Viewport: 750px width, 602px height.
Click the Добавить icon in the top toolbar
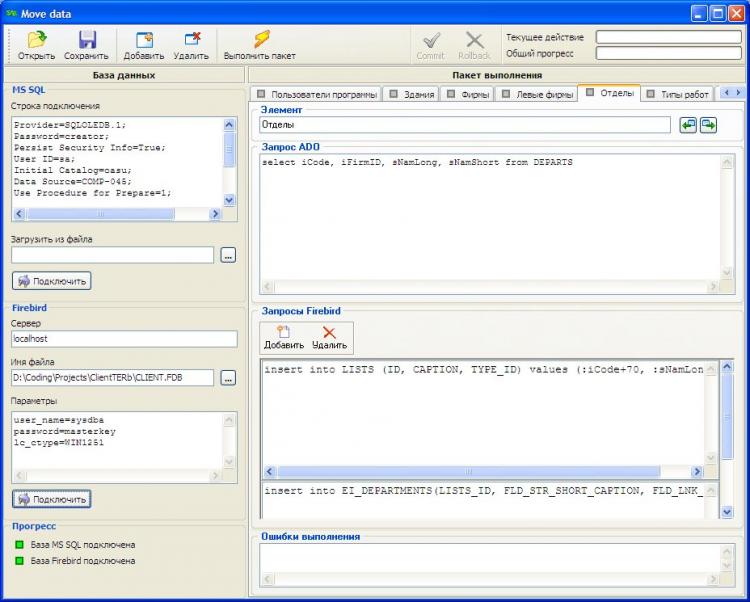coord(144,40)
